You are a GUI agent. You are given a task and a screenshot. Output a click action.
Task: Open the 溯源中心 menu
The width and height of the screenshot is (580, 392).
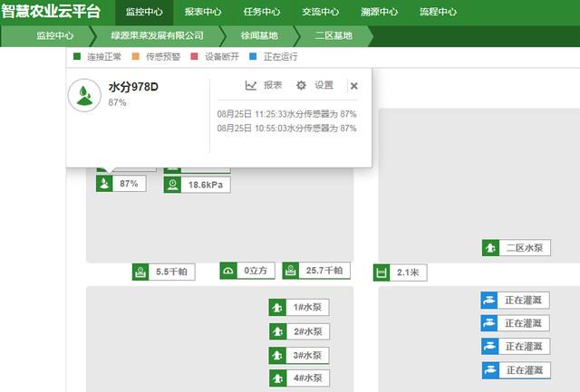point(379,13)
